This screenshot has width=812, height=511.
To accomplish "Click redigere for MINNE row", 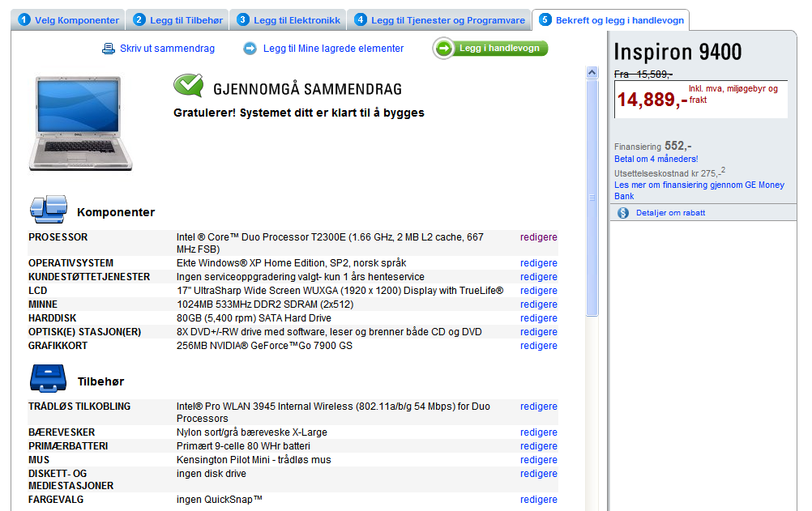I will pyautogui.click(x=539, y=304).
